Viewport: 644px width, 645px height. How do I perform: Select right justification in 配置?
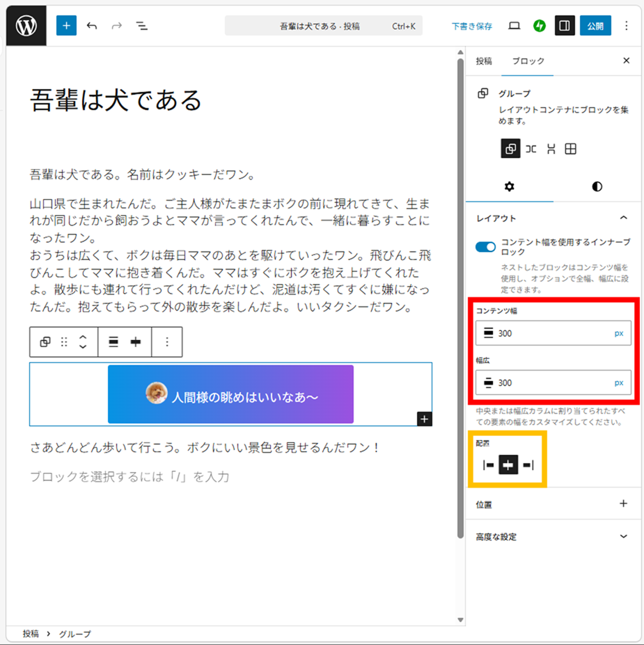(x=528, y=465)
